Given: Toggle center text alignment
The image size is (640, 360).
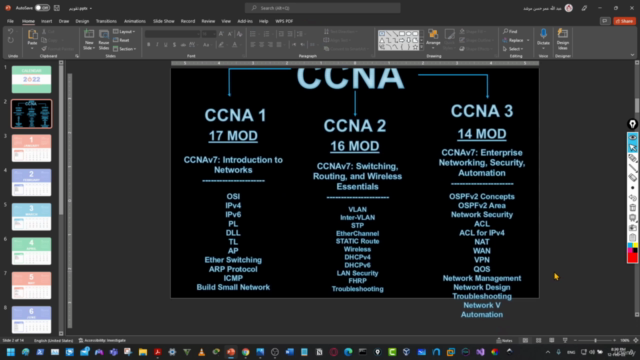Looking at the screenshot, I should (x=262, y=44).
